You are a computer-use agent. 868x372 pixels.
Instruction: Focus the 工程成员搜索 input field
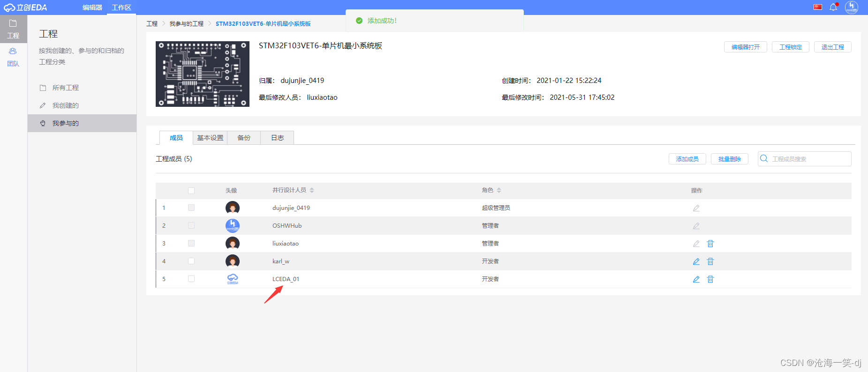coord(805,159)
